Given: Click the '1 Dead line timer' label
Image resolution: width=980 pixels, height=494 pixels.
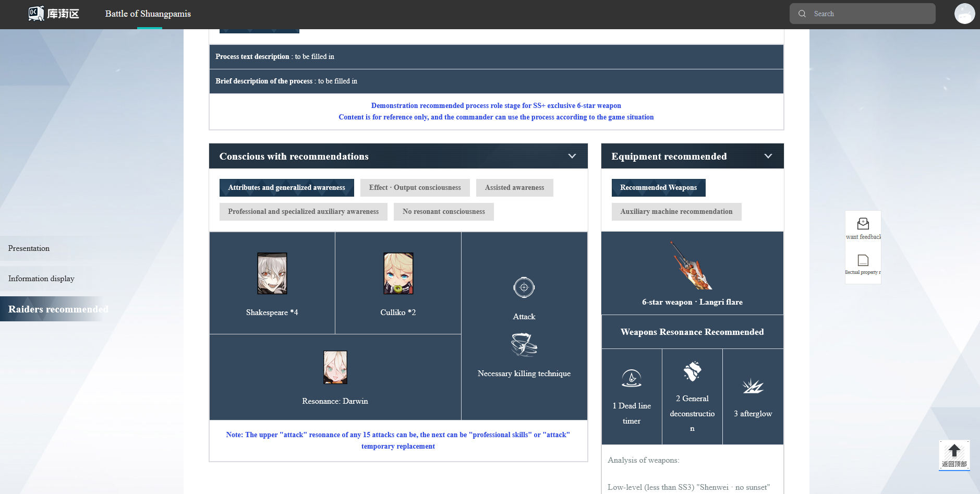Looking at the screenshot, I should pyautogui.click(x=632, y=413).
